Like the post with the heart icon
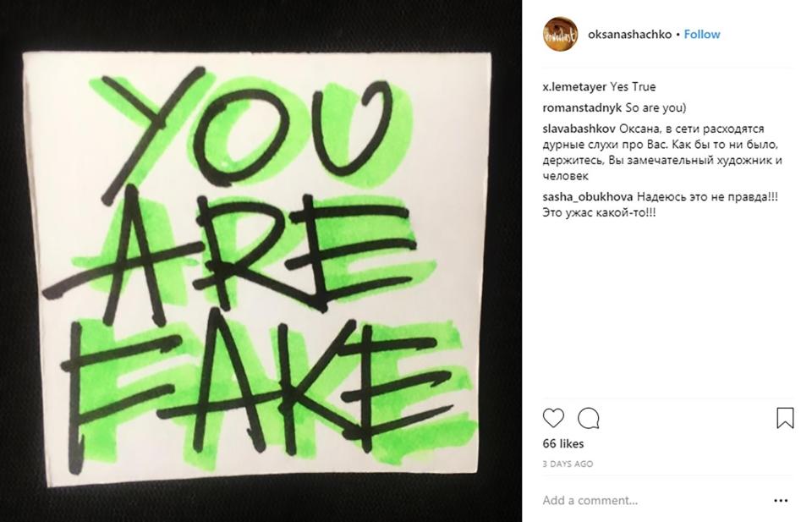This screenshot has height=522, width=812. pyautogui.click(x=553, y=418)
